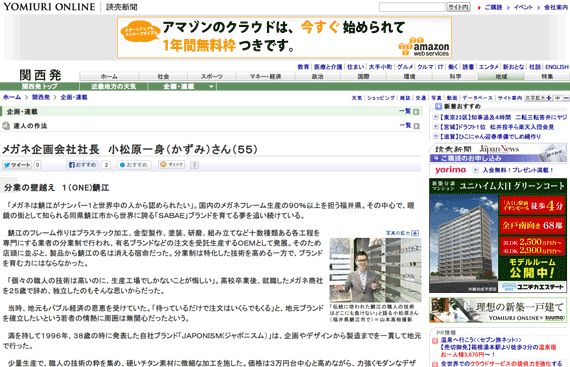Click 一覧 icon in 企画・連載 row
Screen dimensions: 570x367
(416, 112)
